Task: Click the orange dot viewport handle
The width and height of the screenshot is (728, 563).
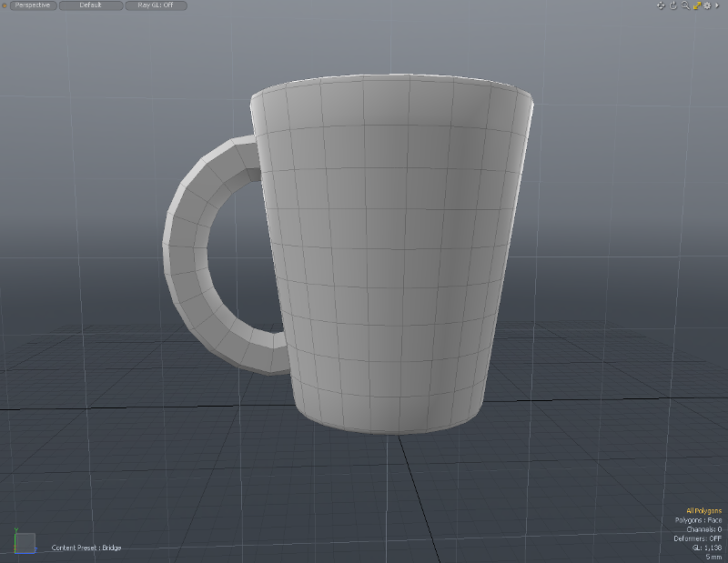Action: 5,5
